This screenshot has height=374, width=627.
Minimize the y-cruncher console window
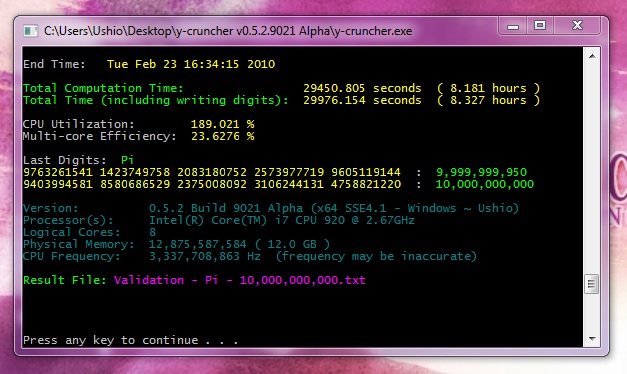(513, 26)
